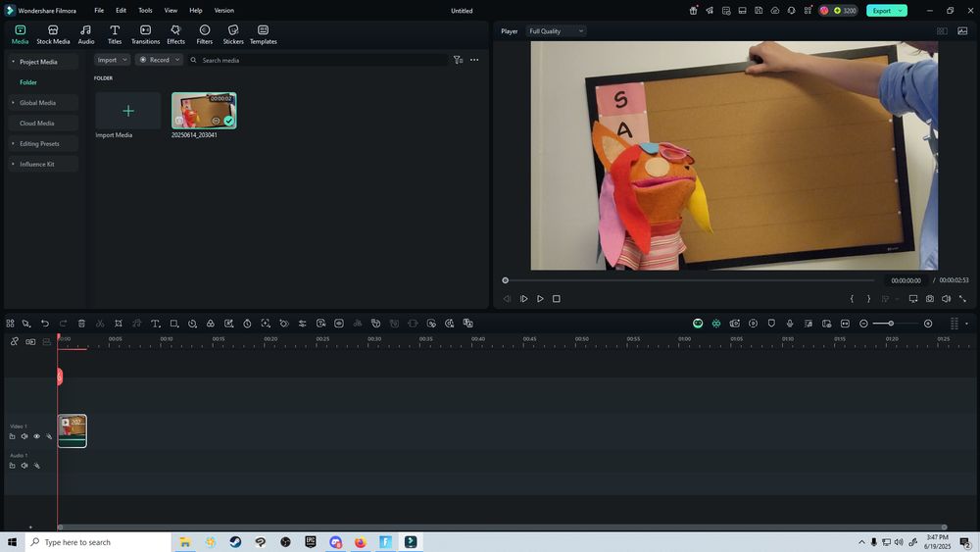Open the Filters tab
The image size is (980, 552).
[x=205, y=34]
